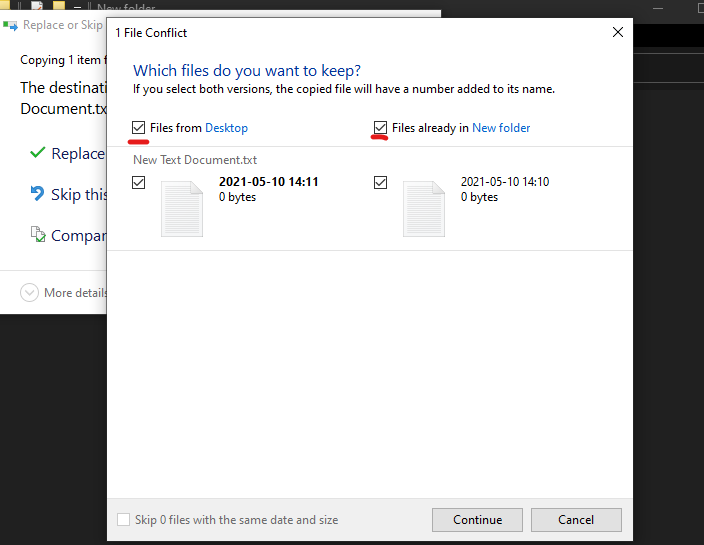Select the 14:10 document thumbnail

tap(424, 209)
